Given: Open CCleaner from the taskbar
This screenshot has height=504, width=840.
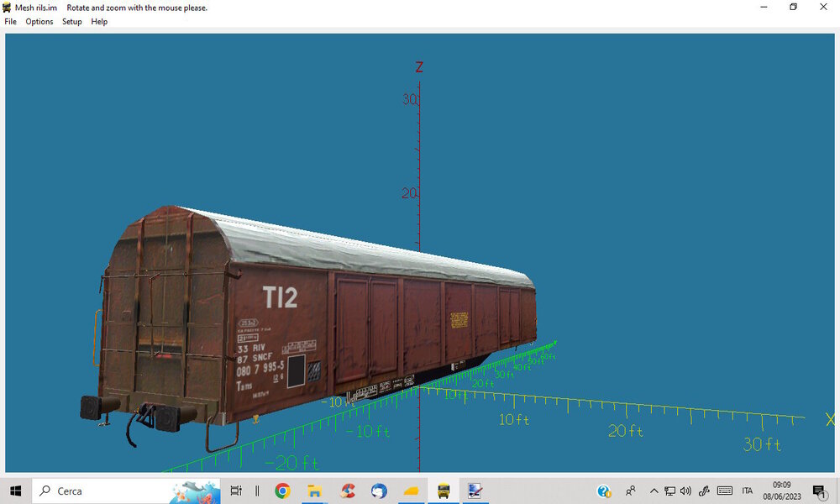Looking at the screenshot, I should [347, 491].
